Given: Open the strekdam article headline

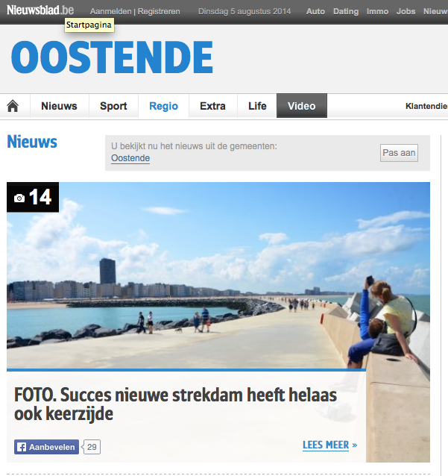Looking at the screenshot, I should (175, 404).
